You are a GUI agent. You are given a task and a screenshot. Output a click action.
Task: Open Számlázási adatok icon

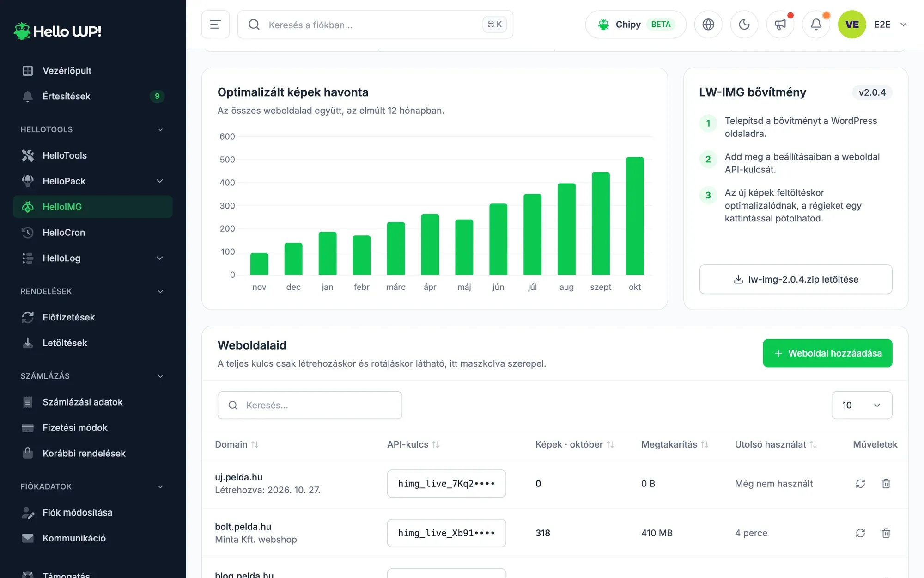(28, 402)
